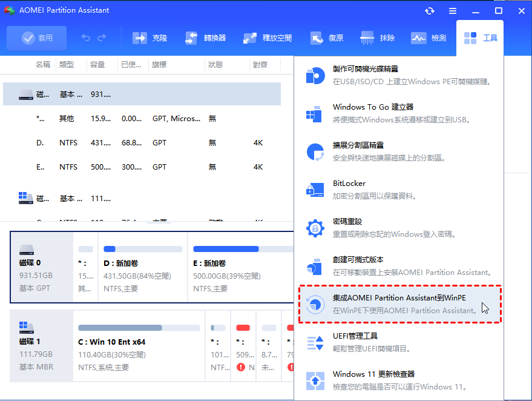Click the C: partition usage bar
Image resolution: width=532 pixels, height=401 pixels.
pos(139,328)
